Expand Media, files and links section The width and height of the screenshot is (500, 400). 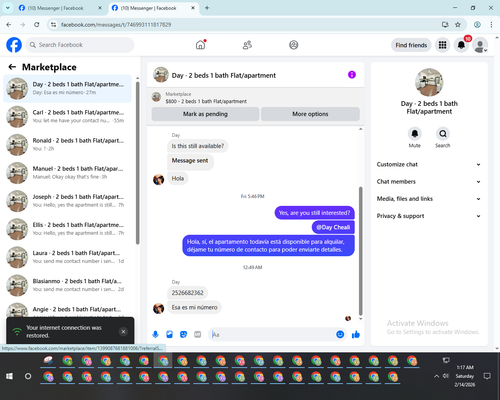429,199
